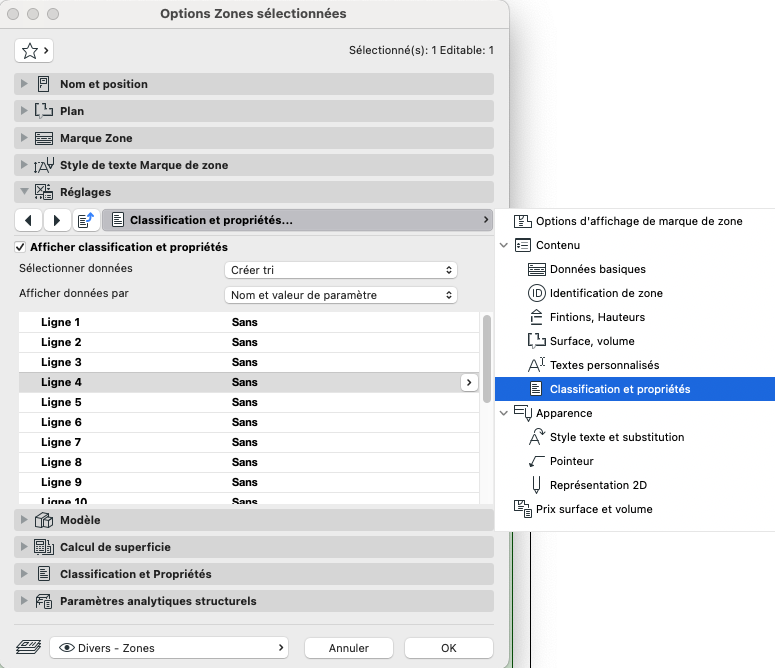Open the Divers - Zones layer dropdown
Image resolution: width=775 pixels, height=668 pixels.
click(169, 648)
